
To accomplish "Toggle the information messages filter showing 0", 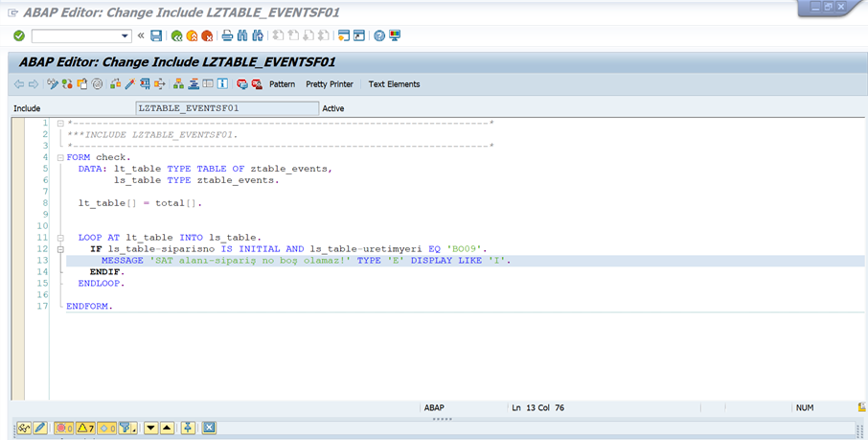I will [x=105, y=428].
